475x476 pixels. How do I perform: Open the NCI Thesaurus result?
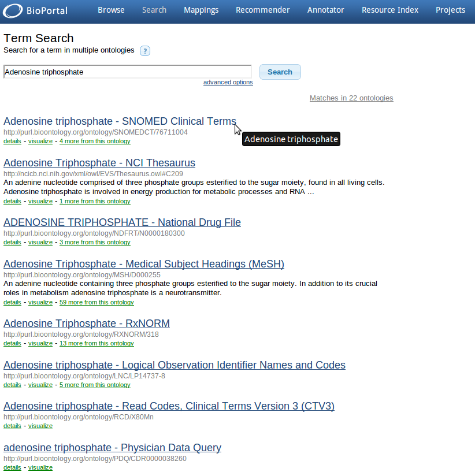coord(99,163)
